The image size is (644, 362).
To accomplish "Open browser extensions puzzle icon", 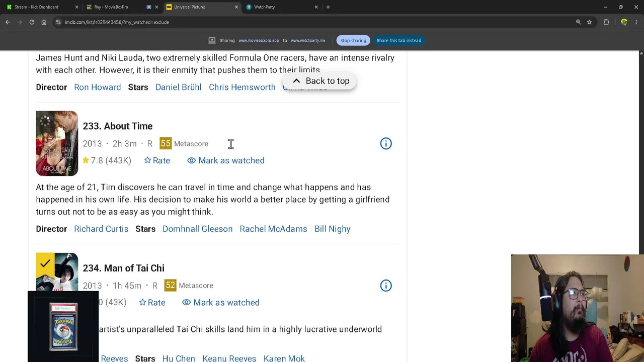I will click(606, 22).
